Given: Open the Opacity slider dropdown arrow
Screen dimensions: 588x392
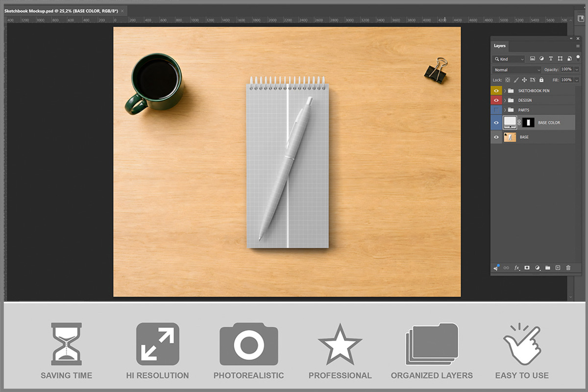Looking at the screenshot, I should coord(577,70).
